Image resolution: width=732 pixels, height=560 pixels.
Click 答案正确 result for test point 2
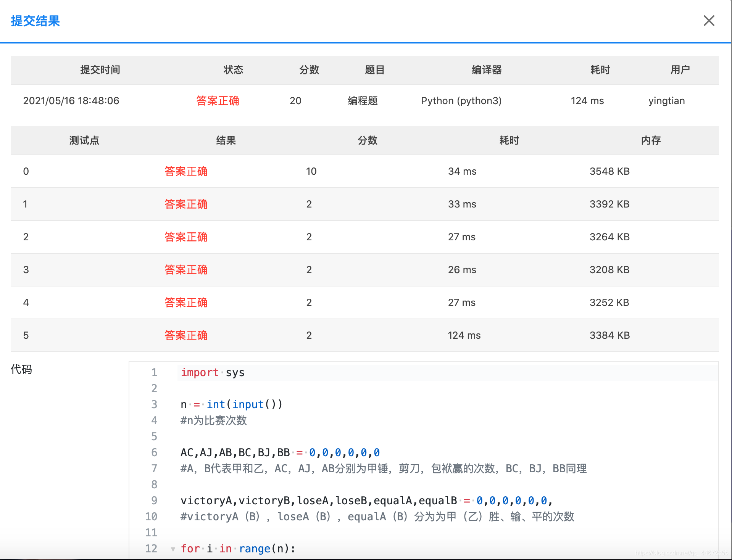(186, 237)
